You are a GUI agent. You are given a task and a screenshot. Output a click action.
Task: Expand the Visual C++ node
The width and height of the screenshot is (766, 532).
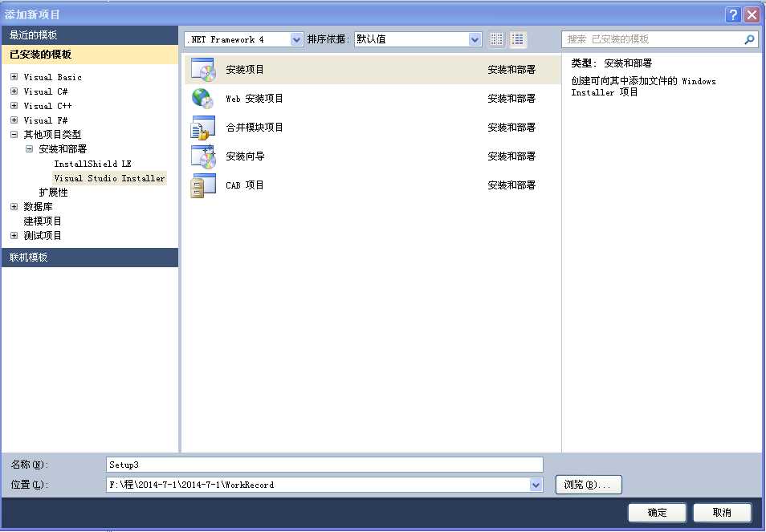(14, 105)
